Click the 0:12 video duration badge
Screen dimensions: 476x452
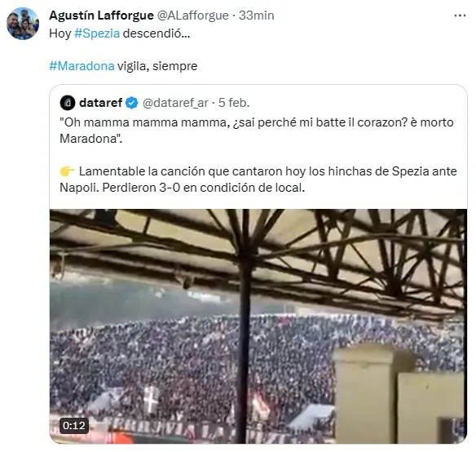click(x=74, y=426)
